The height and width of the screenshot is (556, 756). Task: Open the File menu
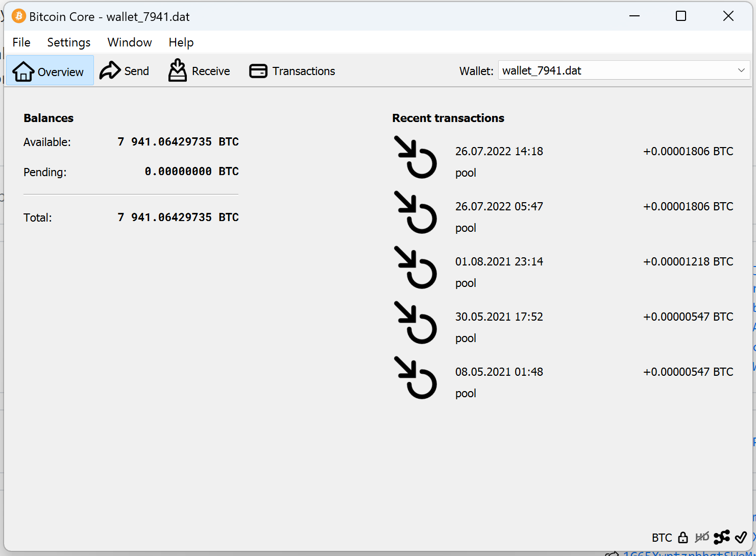tap(21, 42)
